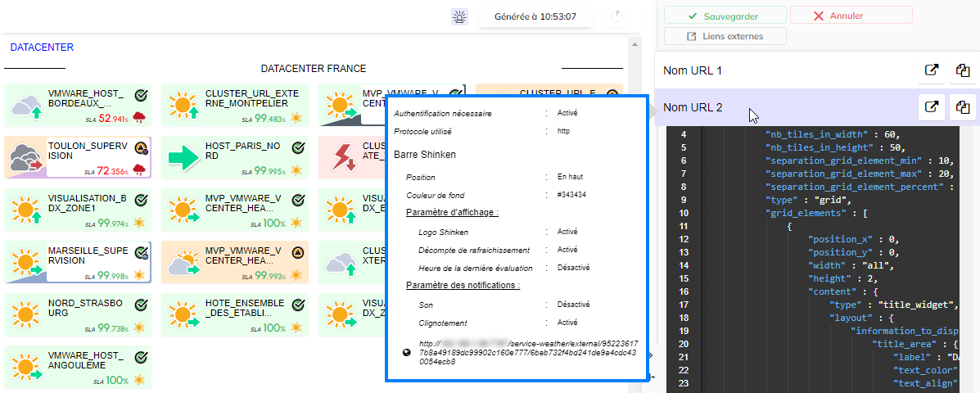
Task: Click the status checkmark on VMWARE_HOST_BORDEAUX tile
Action: click(141, 96)
